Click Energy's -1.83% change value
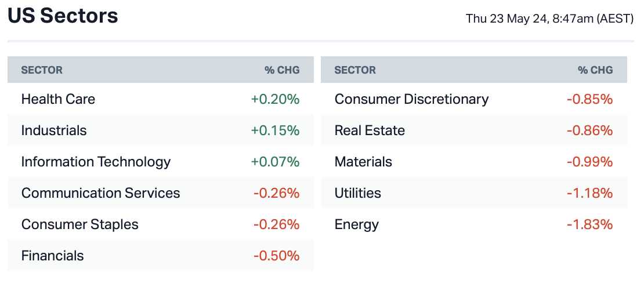 pos(589,224)
